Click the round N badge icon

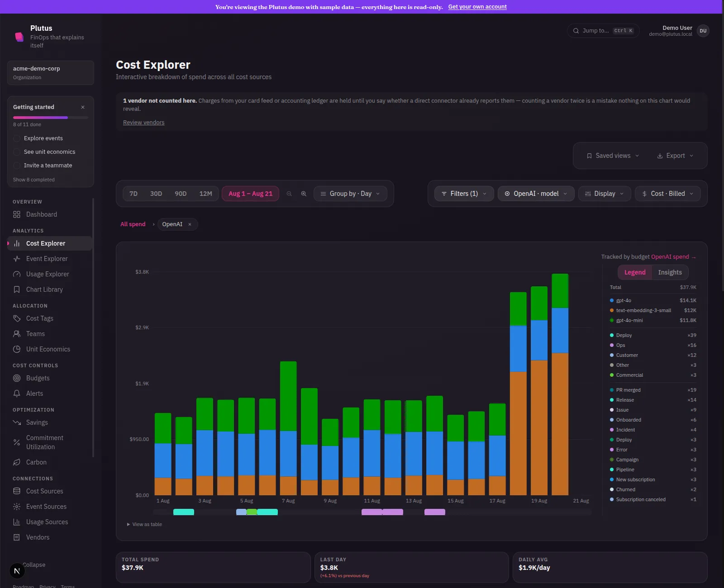tap(17, 571)
